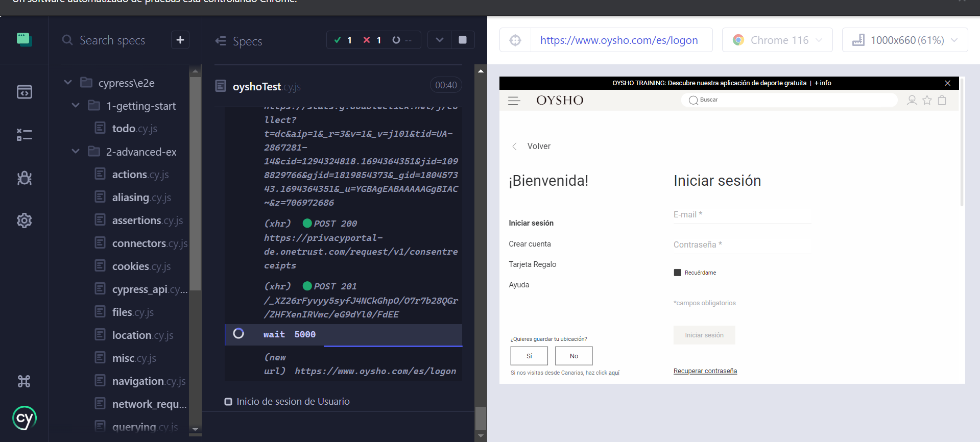Open connectors.cy.js spec

pos(150,243)
